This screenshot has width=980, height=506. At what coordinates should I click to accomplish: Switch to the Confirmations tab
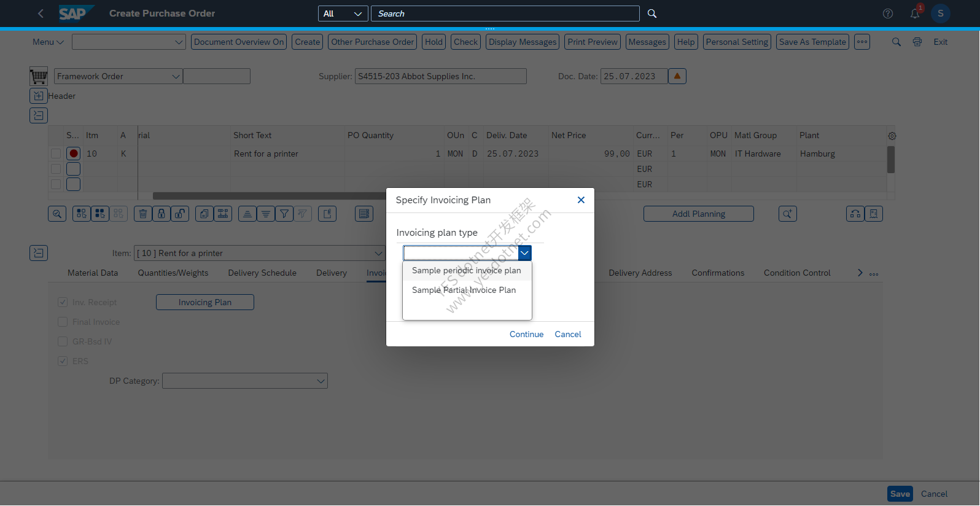(718, 273)
